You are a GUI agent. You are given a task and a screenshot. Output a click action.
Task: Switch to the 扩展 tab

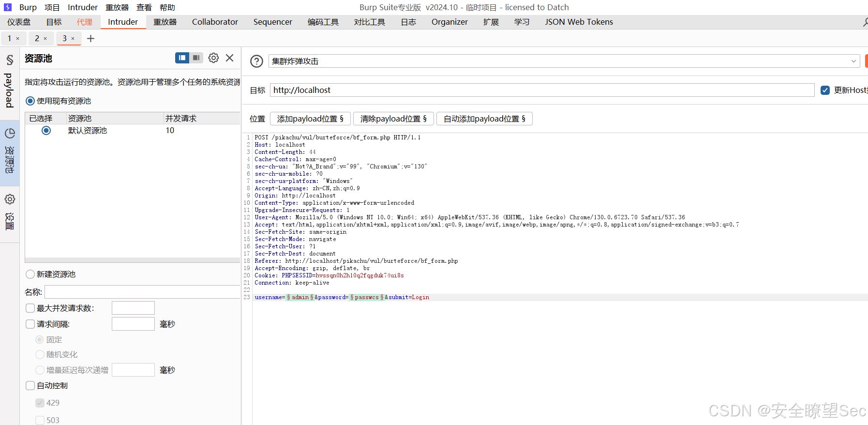tap(491, 22)
